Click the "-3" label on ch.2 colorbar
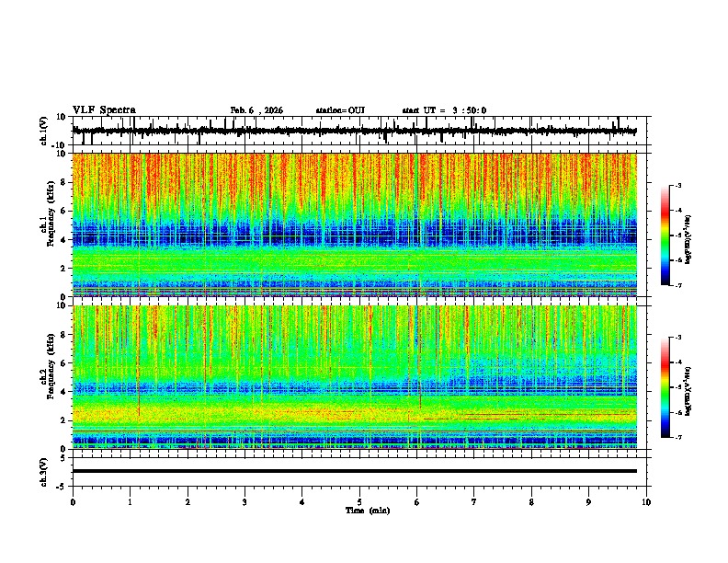Image resolution: width=728 pixels, height=563 pixels. pos(677,338)
